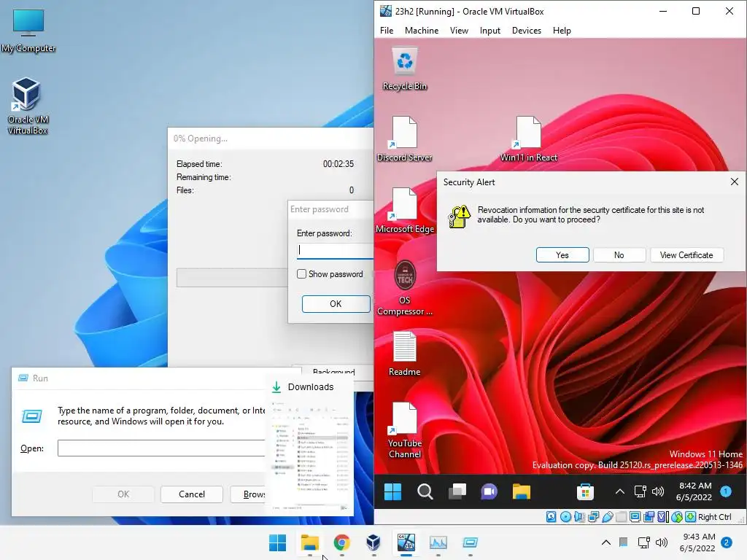Open the View menu in VirtualBox
The height and width of the screenshot is (560, 747).
[x=460, y=31]
